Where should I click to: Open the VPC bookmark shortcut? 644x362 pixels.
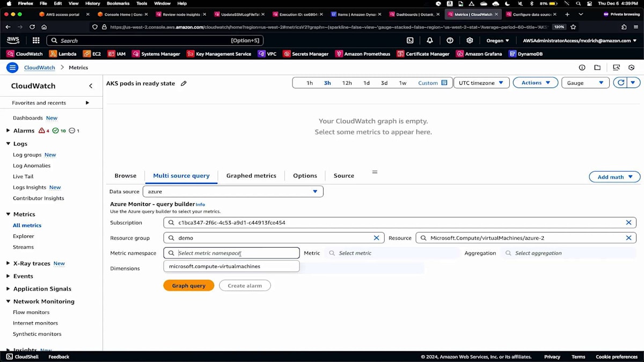pos(267,54)
